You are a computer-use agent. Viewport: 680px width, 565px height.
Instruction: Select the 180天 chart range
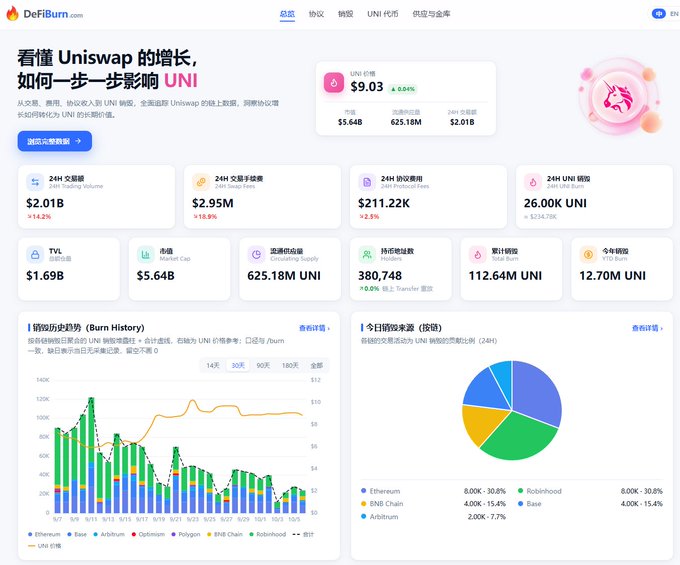coord(290,366)
